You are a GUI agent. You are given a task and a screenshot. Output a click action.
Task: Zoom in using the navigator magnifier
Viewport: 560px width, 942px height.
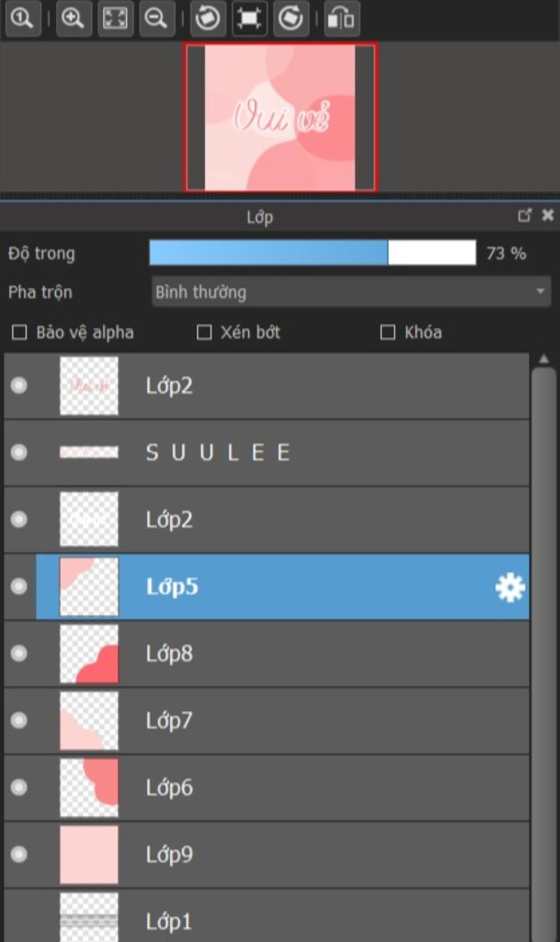73,19
